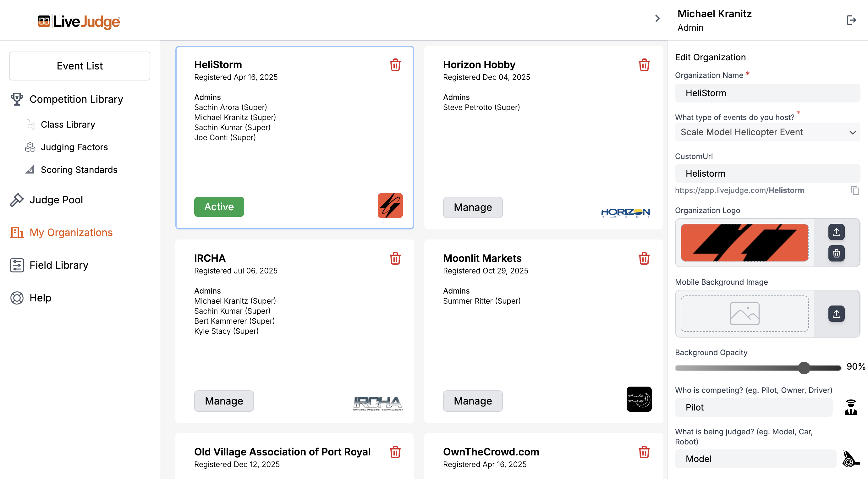Open the event type dropdown
This screenshot has height=479, width=868.
point(767,132)
